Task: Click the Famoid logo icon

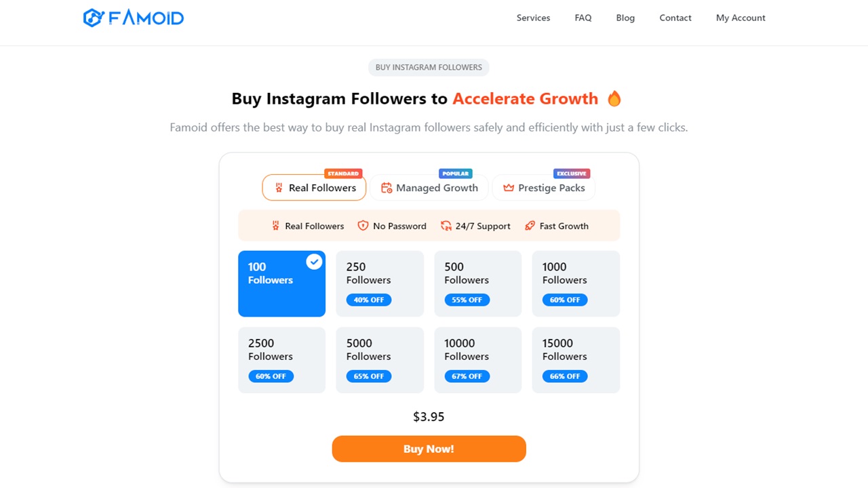Action: pyautogui.click(x=93, y=18)
